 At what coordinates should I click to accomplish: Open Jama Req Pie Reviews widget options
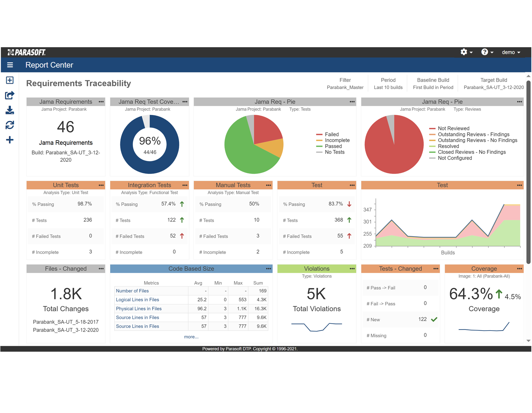click(x=519, y=102)
